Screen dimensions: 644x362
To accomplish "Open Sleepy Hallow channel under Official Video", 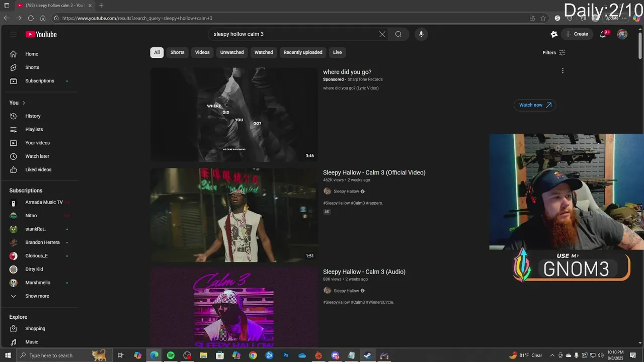I will point(346,192).
